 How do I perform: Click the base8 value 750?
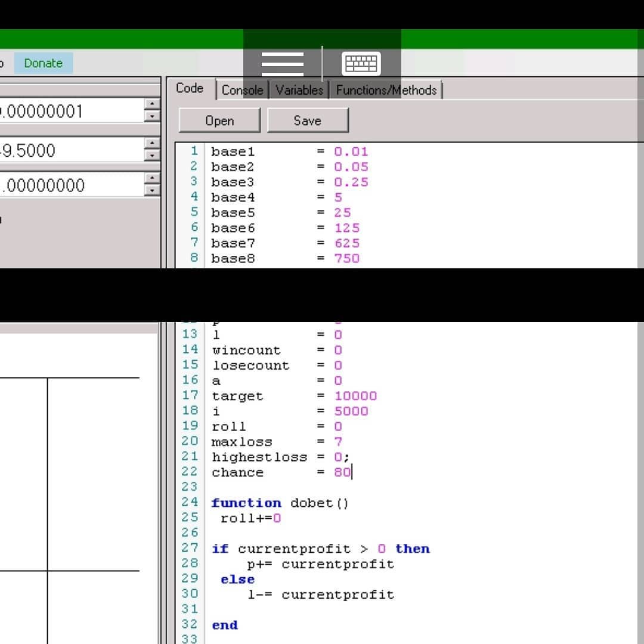pos(346,258)
